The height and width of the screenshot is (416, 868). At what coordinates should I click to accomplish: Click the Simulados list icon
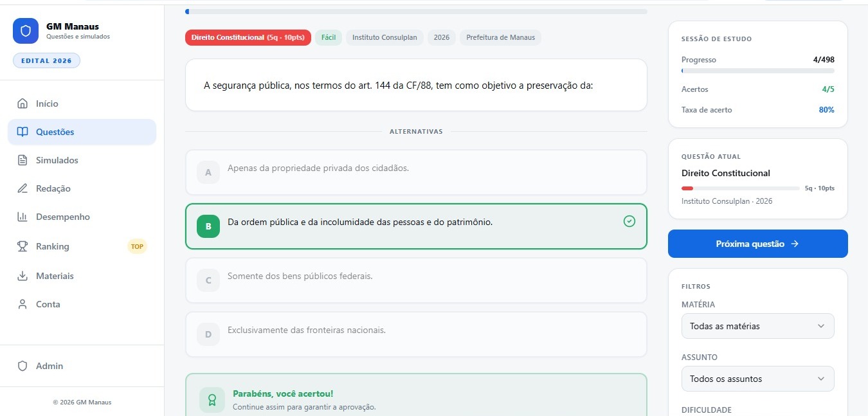pyautogui.click(x=22, y=160)
